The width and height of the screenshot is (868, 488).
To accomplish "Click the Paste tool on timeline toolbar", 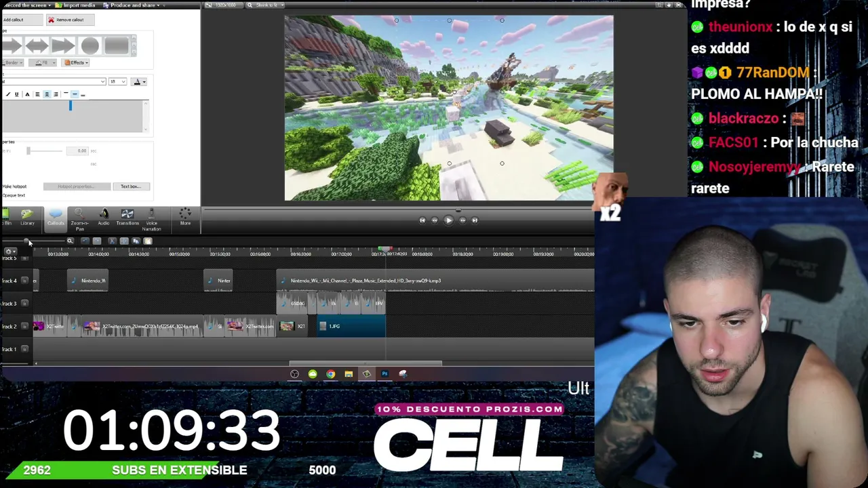I will (x=148, y=241).
